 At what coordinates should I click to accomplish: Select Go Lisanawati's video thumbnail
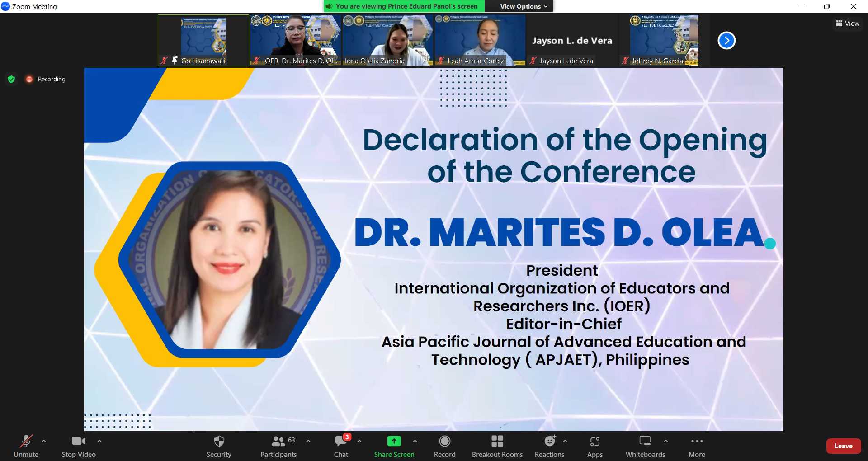point(203,40)
